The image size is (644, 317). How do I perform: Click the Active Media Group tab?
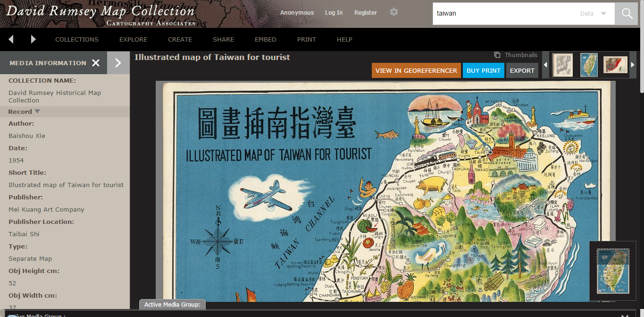coord(173,305)
